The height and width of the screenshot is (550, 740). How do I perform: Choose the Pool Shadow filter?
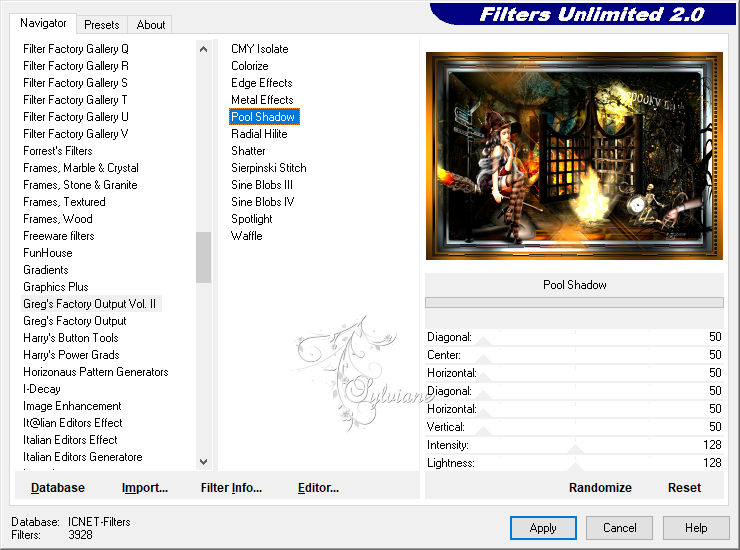[x=264, y=117]
